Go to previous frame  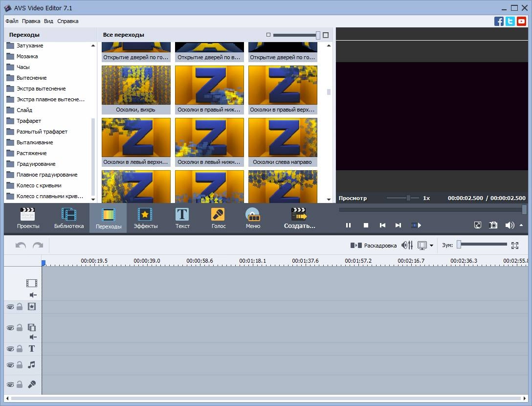[382, 225]
